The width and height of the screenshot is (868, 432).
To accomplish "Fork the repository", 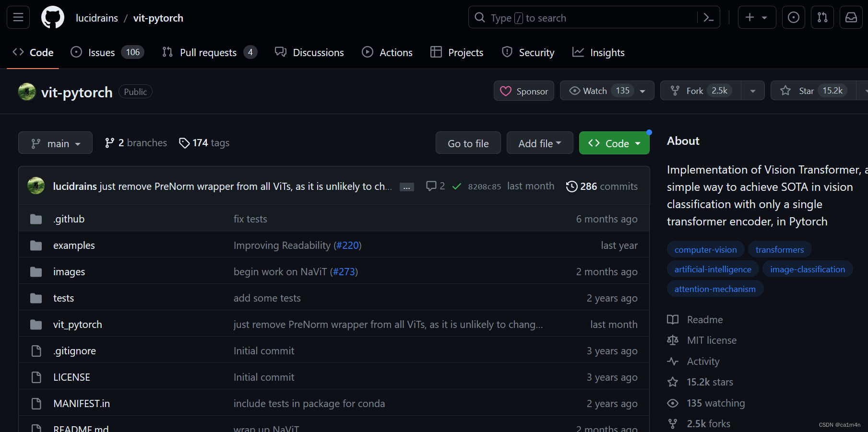I will click(x=701, y=91).
